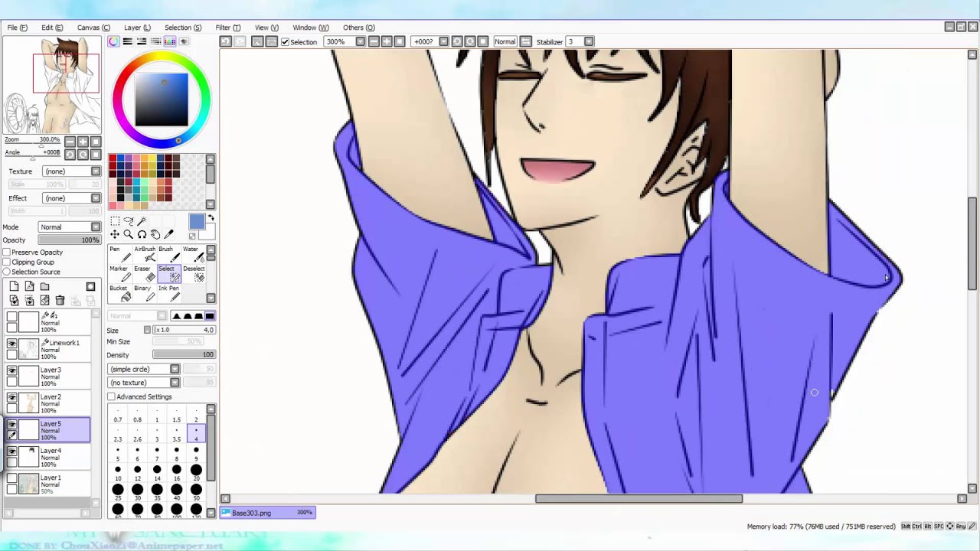Click the undo arrow in toolbar

point(225,41)
